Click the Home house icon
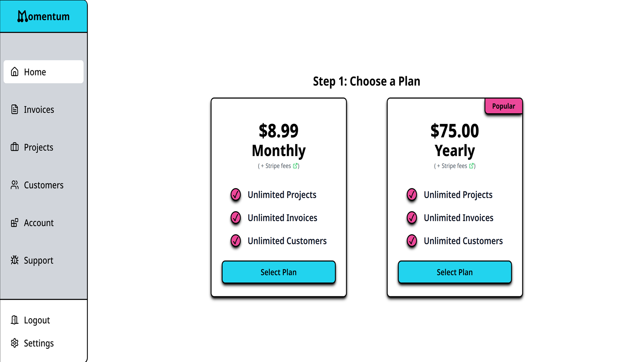This screenshot has height=362, width=644. 15,72
